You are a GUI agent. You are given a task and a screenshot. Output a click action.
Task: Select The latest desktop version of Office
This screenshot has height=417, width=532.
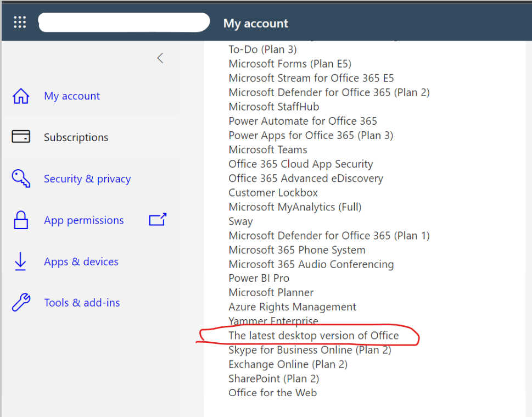(313, 336)
